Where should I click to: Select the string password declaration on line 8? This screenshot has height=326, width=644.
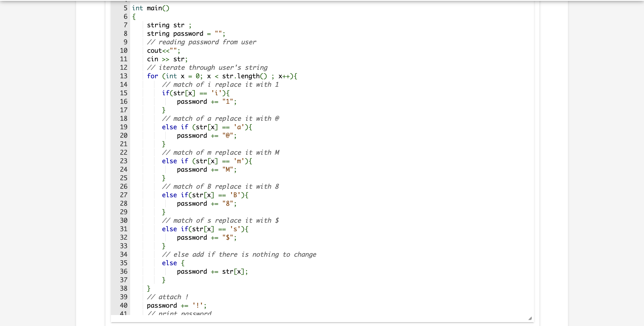(186, 34)
